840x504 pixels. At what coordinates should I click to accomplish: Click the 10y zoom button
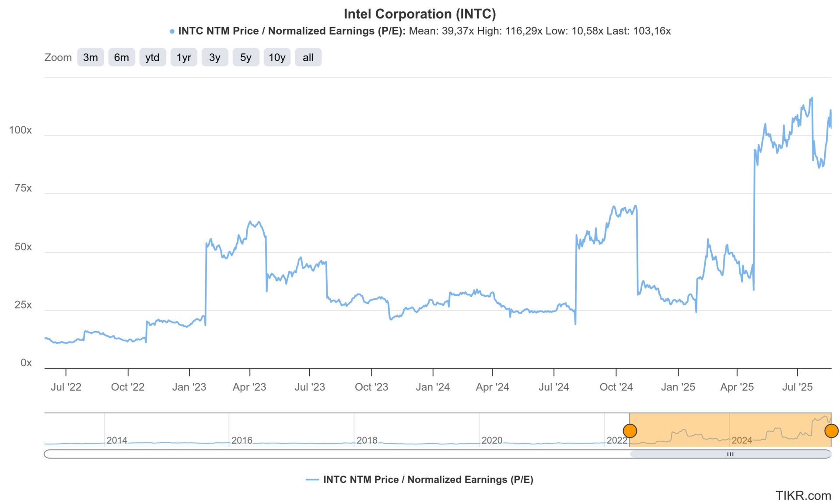276,57
